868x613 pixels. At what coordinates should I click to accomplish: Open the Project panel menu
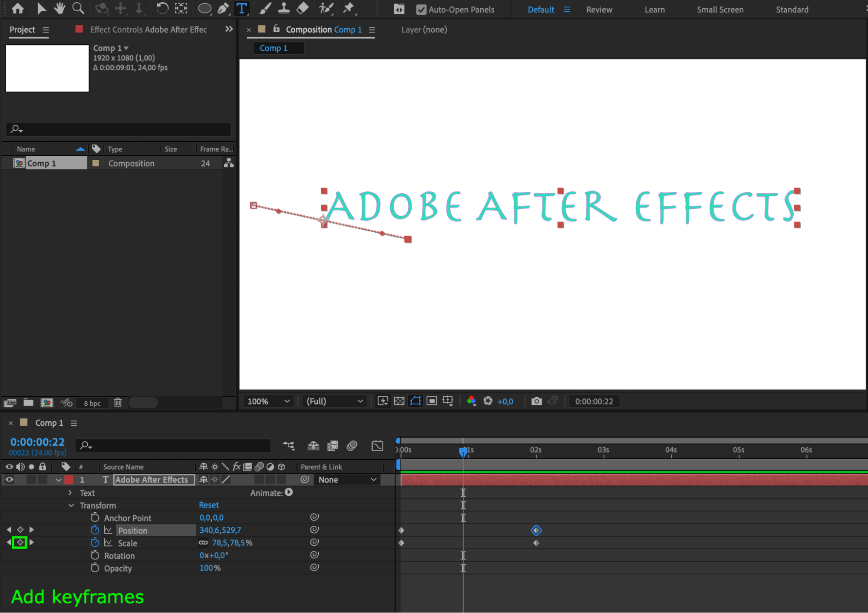coord(46,30)
